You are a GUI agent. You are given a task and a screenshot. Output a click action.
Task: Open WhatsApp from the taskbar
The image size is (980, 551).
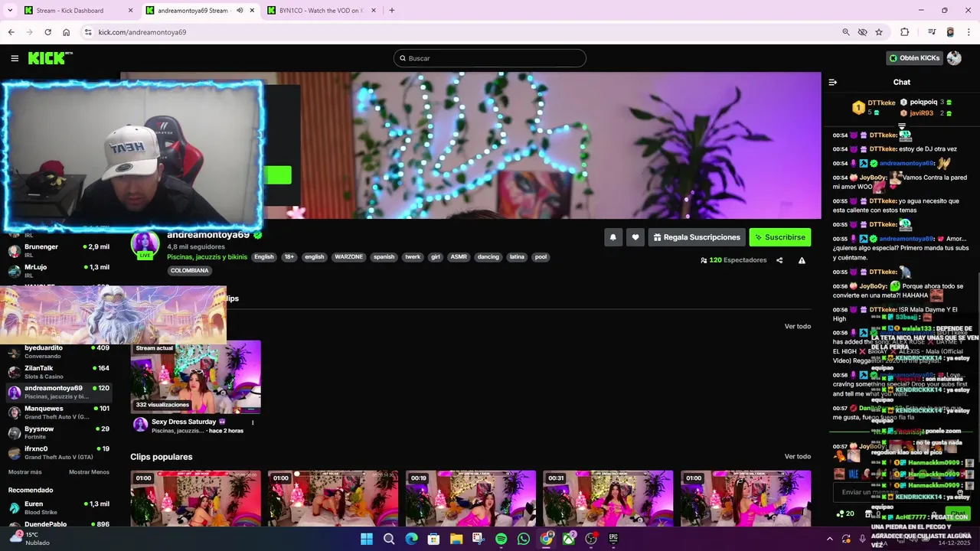click(x=524, y=539)
